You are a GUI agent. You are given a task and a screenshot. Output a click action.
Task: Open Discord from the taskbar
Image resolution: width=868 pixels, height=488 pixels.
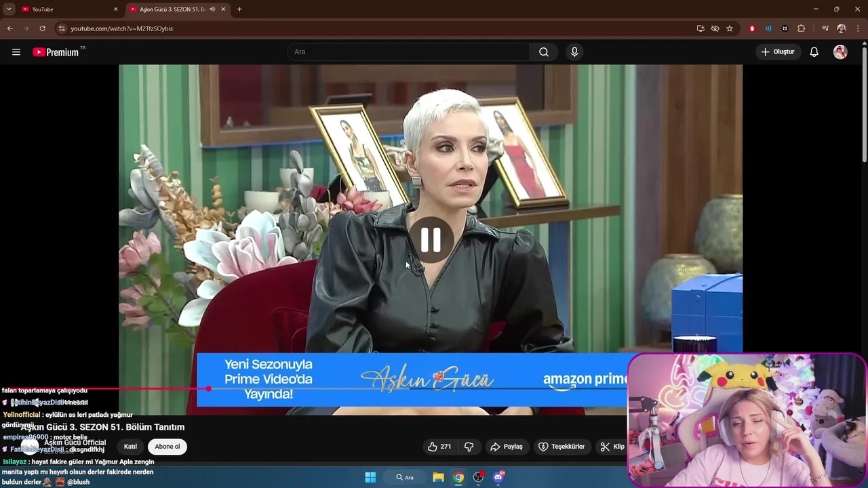click(499, 477)
